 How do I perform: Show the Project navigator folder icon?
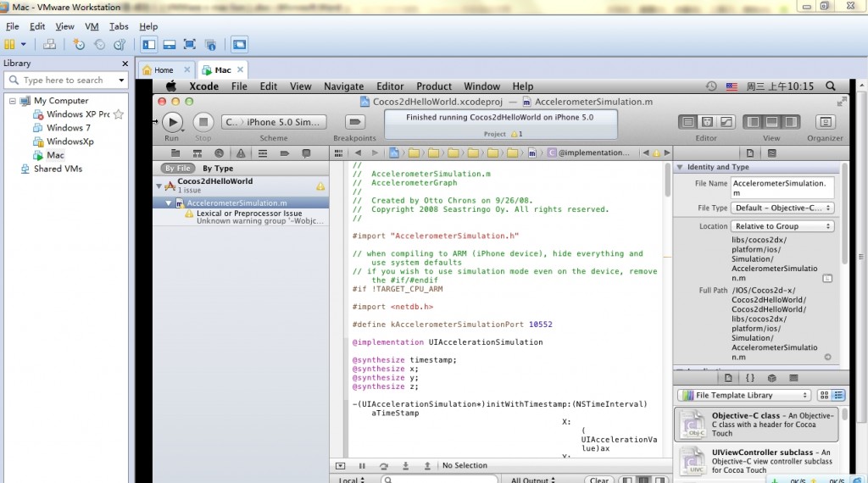[175, 153]
